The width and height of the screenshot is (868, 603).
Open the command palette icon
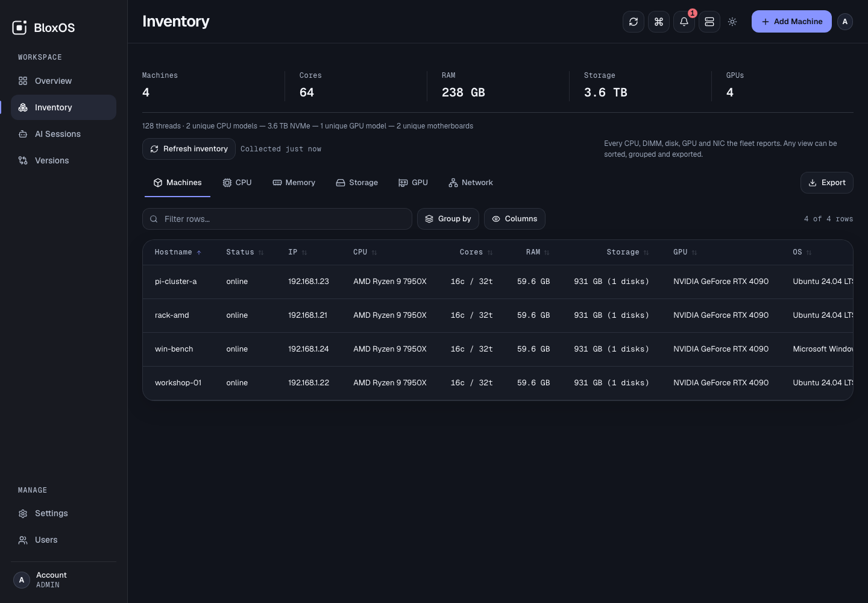[x=659, y=22]
